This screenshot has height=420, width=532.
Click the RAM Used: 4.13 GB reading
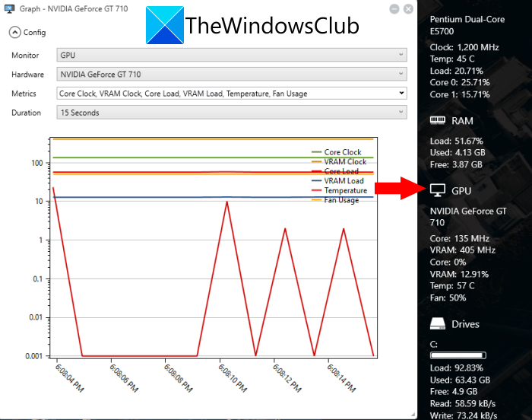tap(458, 153)
